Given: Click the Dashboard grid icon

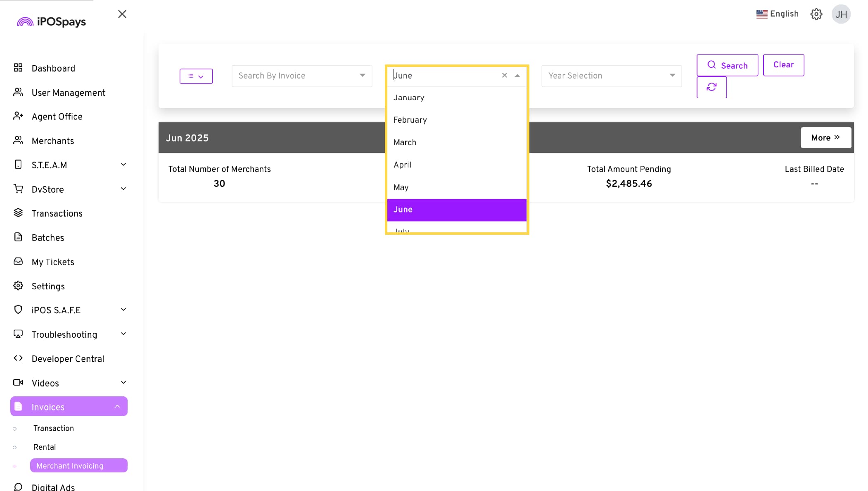Looking at the screenshot, I should click(x=18, y=68).
